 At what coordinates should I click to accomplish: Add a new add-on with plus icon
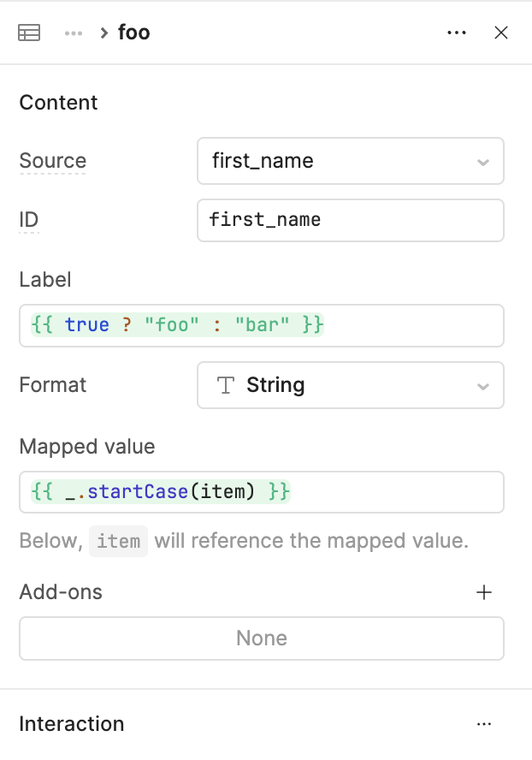484,592
